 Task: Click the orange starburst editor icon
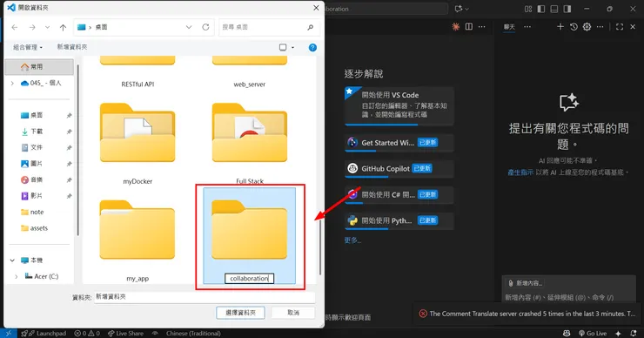456,27
